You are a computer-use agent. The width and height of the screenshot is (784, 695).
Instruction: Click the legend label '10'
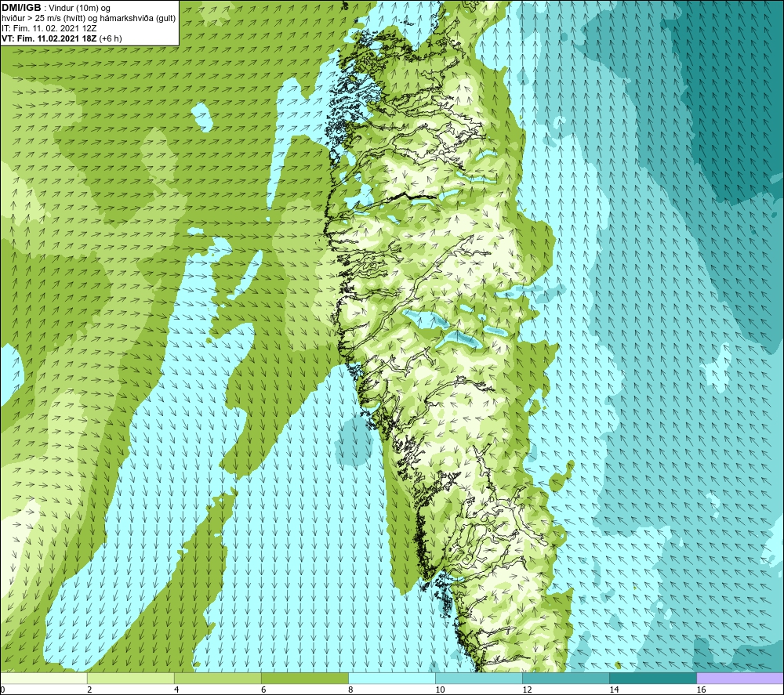point(440,690)
